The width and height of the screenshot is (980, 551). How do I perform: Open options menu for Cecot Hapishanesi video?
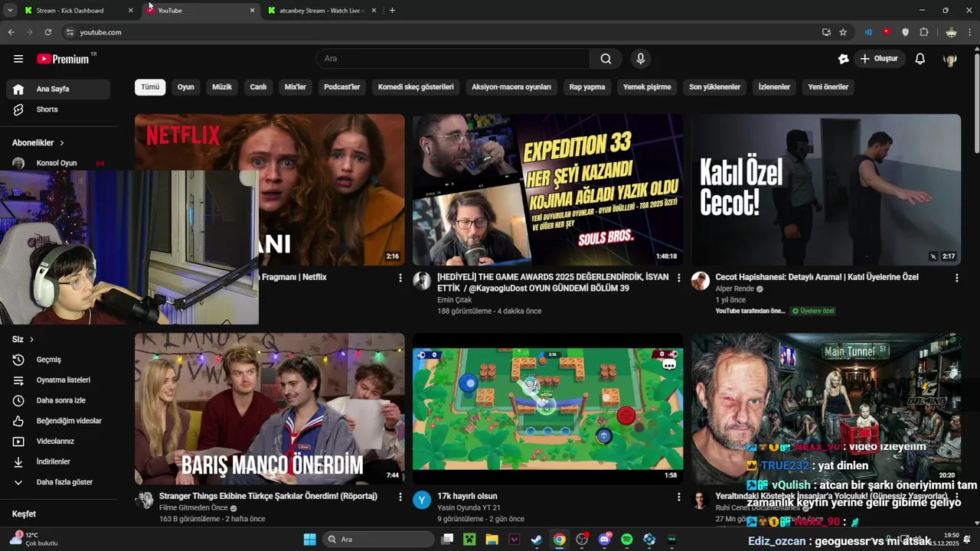956,278
